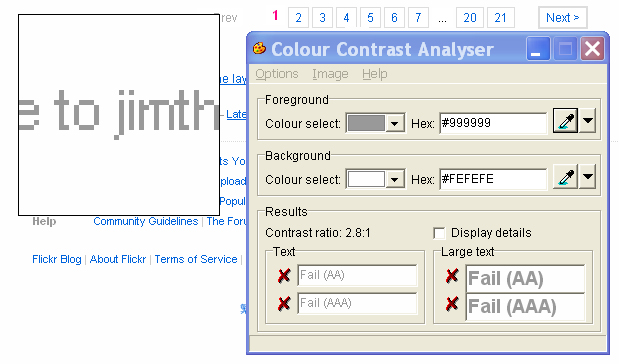Viewport: 619px width, 364px height.
Task: Go to page 5
Action: click(370, 18)
